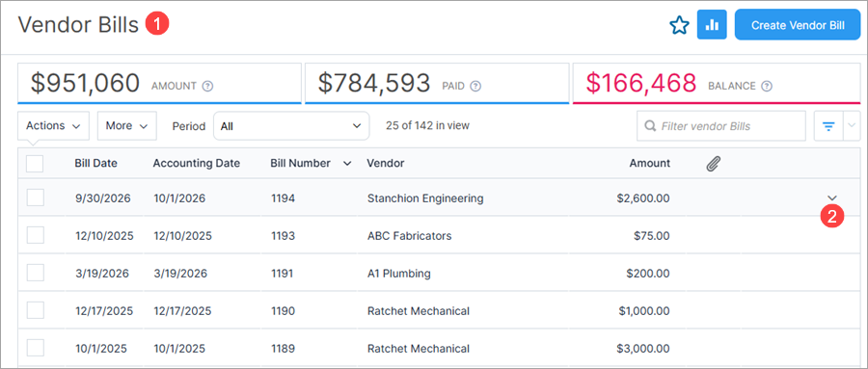Open the Bill Number sort chevron
The image size is (868, 369).
point(347,164)
